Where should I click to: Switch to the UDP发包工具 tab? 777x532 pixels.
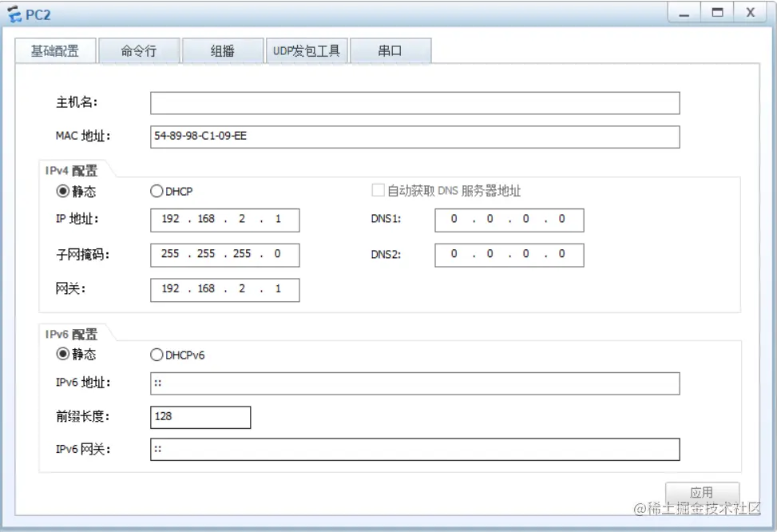point(307,50)
